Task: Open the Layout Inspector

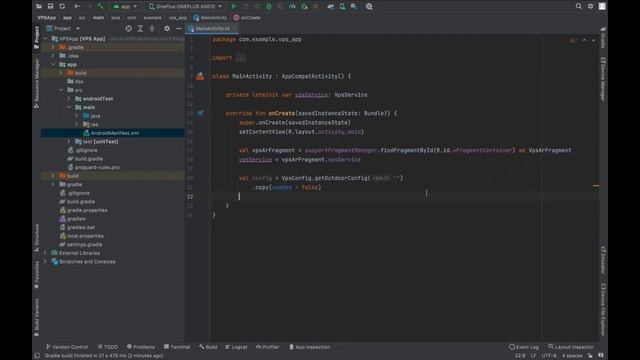Action: (x=571, y=347)
